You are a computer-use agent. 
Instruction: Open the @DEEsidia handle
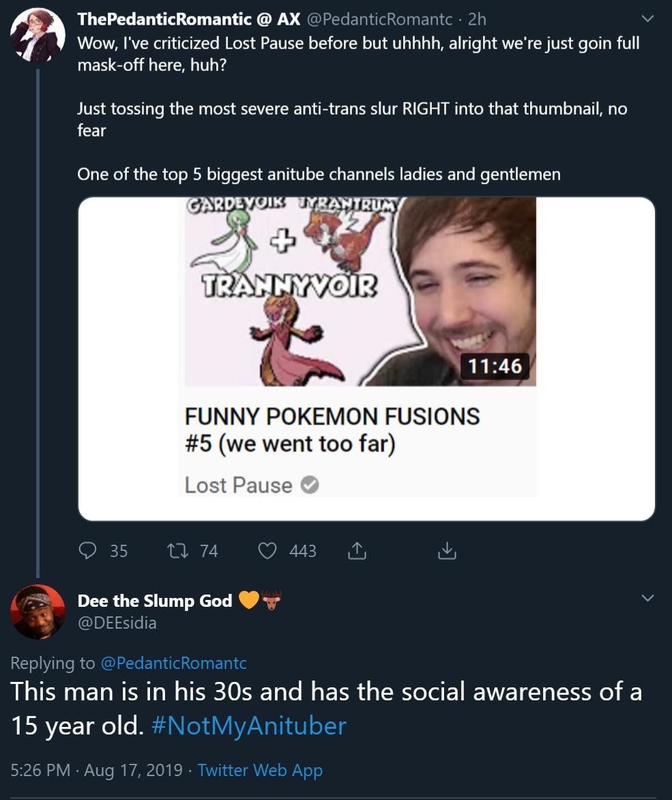(x=117, y=622)
